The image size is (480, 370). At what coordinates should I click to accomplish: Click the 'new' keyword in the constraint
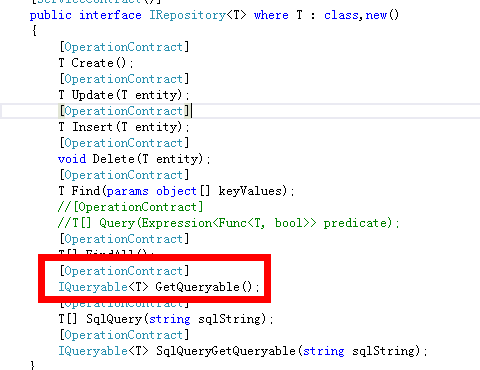tap(376, 15)
